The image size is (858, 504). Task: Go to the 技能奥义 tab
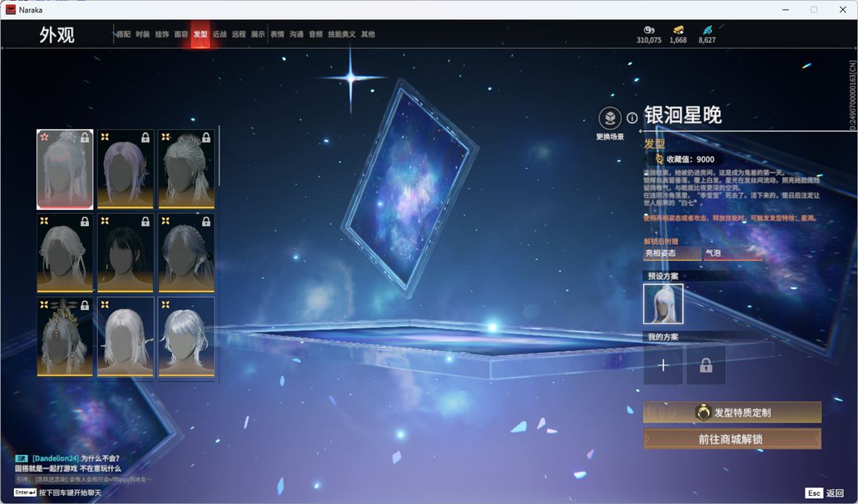[x=342, y=34]
